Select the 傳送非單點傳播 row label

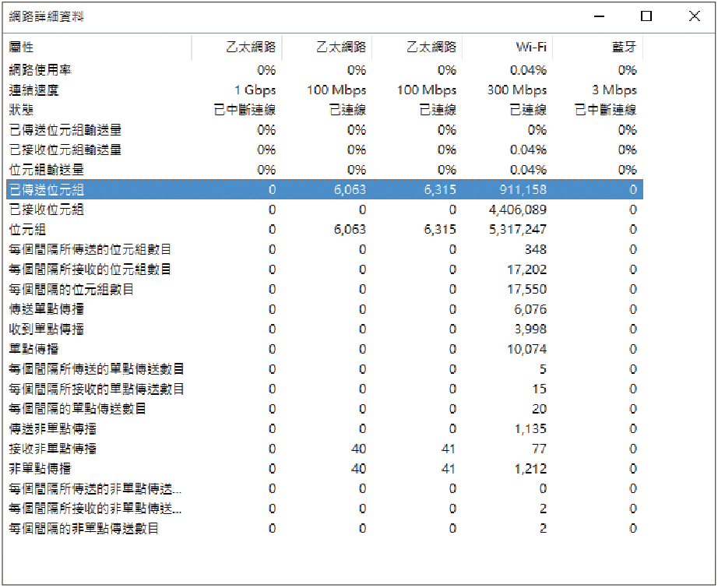(53, 428)
